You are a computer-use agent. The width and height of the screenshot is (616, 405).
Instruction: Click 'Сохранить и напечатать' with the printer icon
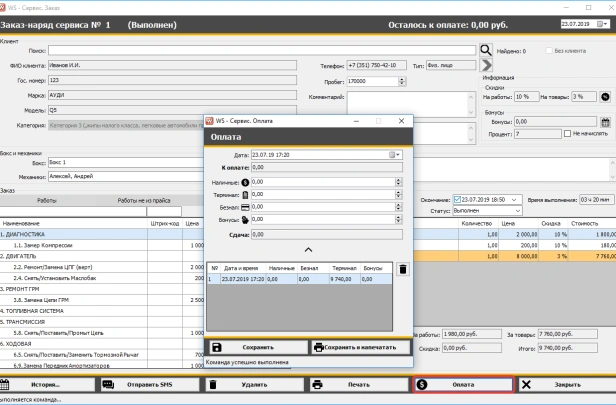click(x=360, y=347)
